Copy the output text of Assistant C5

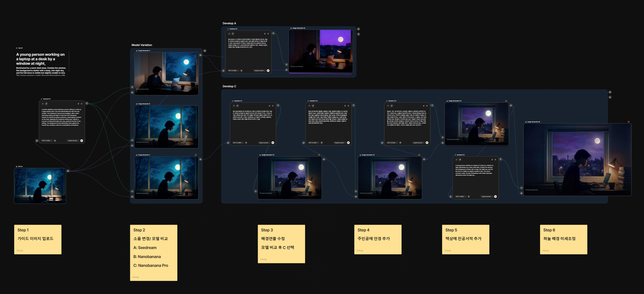tap(492, 160)
